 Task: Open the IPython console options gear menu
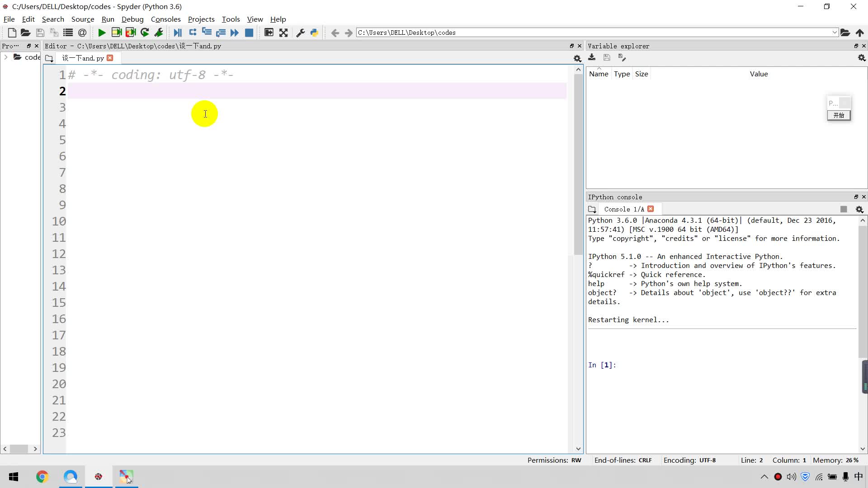click(x=859, y=209)
